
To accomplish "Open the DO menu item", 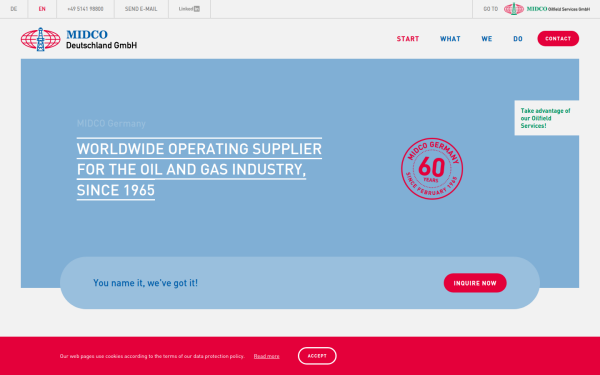I will (x=518, y=39).
